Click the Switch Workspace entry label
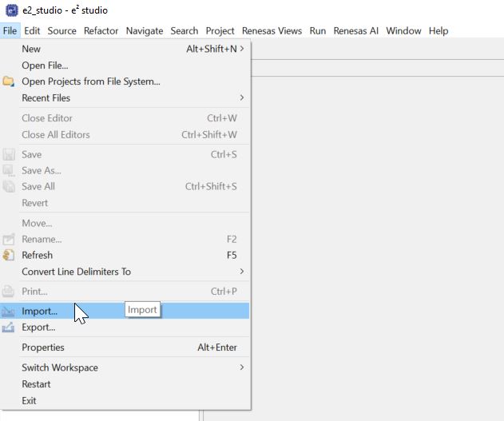This screenshot has height=421, width=504. click(60, 367)
